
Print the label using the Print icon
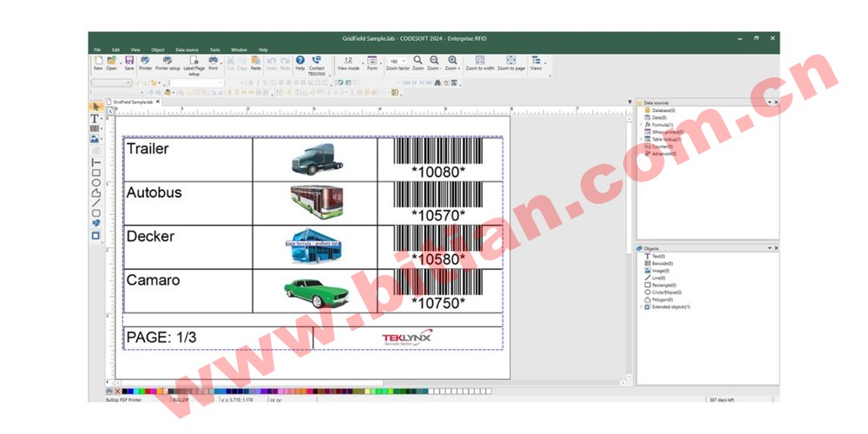coord(214,63)
